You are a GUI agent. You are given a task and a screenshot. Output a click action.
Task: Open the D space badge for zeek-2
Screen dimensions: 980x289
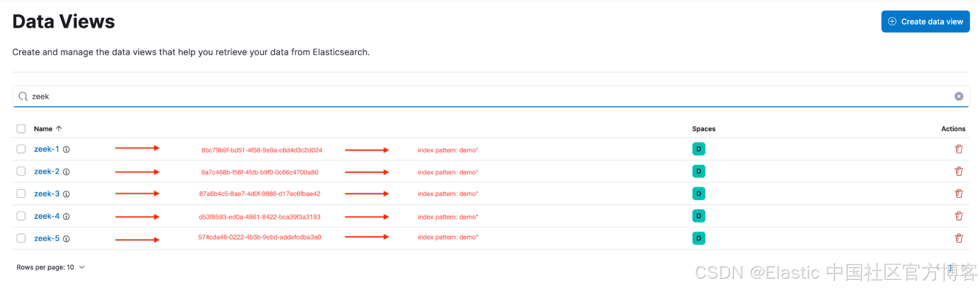(x=699, y=171)
